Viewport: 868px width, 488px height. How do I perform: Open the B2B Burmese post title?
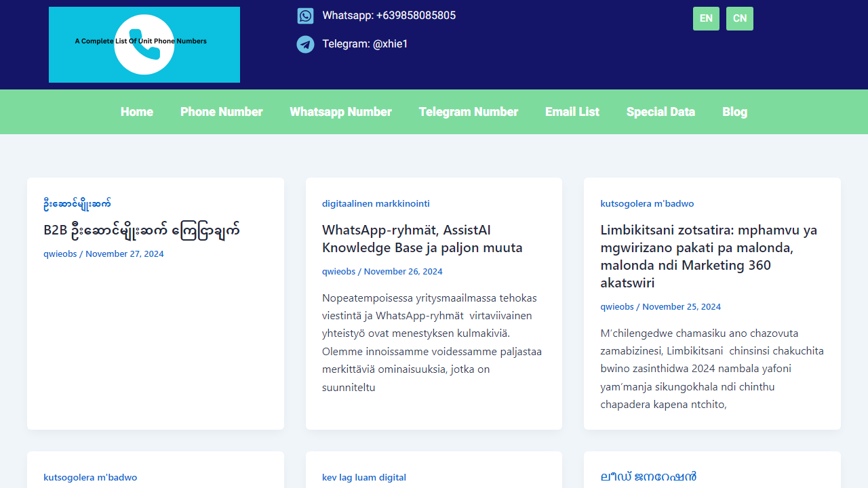coord(142,230)
